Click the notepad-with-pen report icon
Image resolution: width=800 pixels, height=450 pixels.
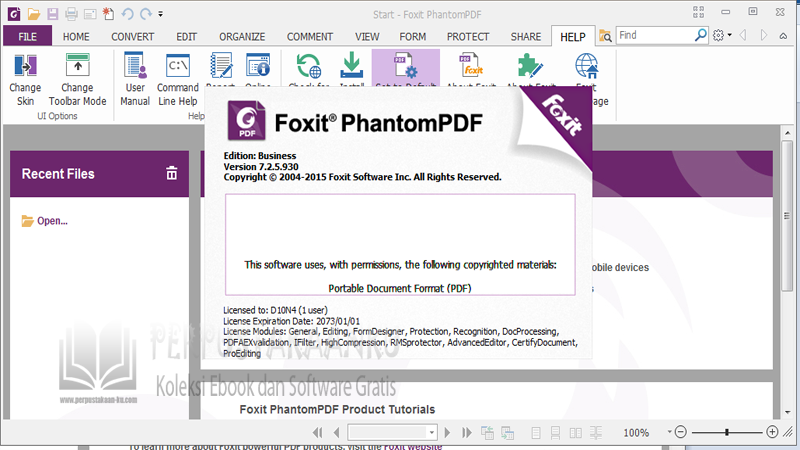(x=221, y=66)
